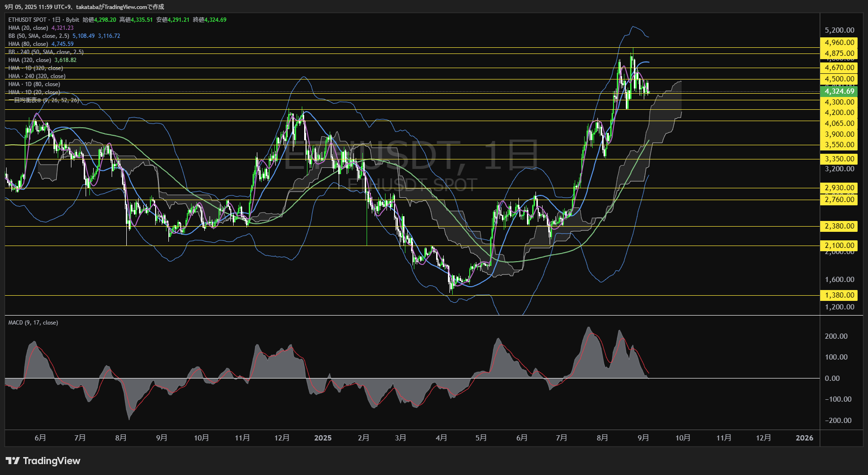Click the 始値 4,298.20 open value
Viewport: 868px width, 475px height.
coord(99,20)
